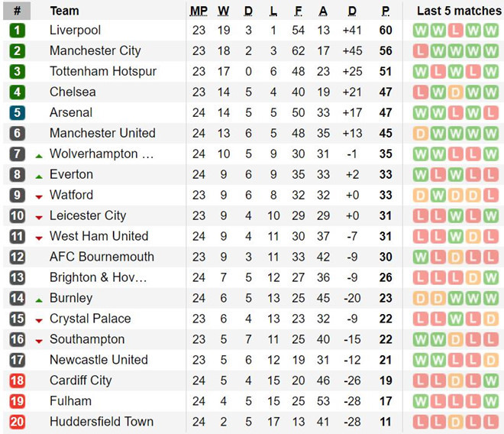
Task: Sort by W wins column header
Action: [x=224, y=11]
